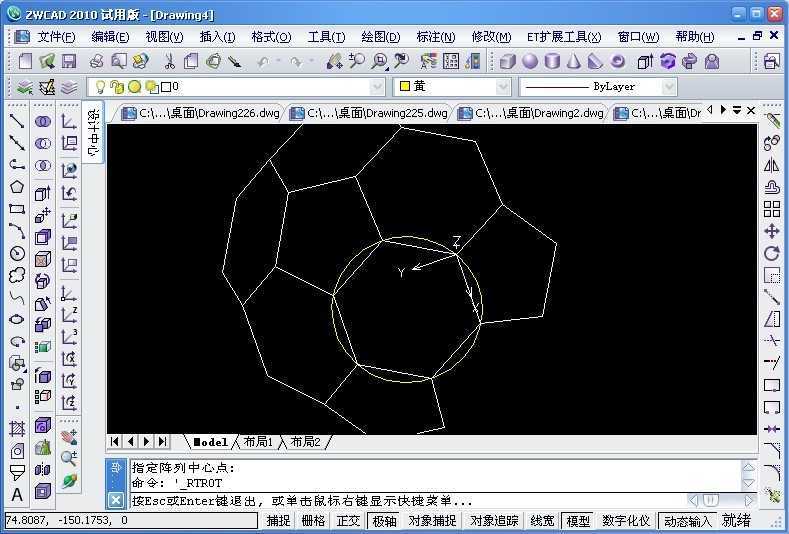
Task: Select the Revision cloud tool
Action: pos(17,275)
